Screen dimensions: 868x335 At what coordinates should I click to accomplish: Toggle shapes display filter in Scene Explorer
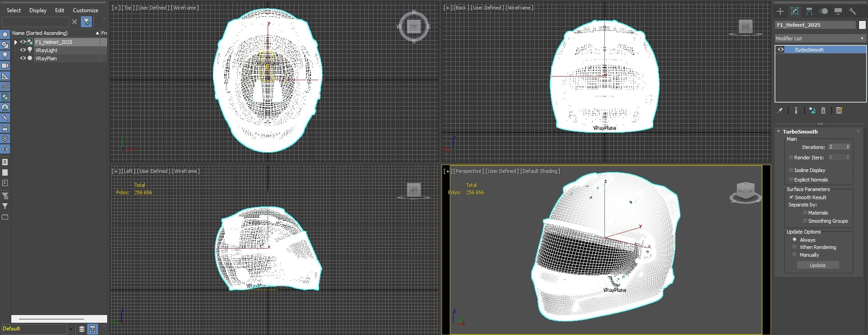[x=5, y=45]
